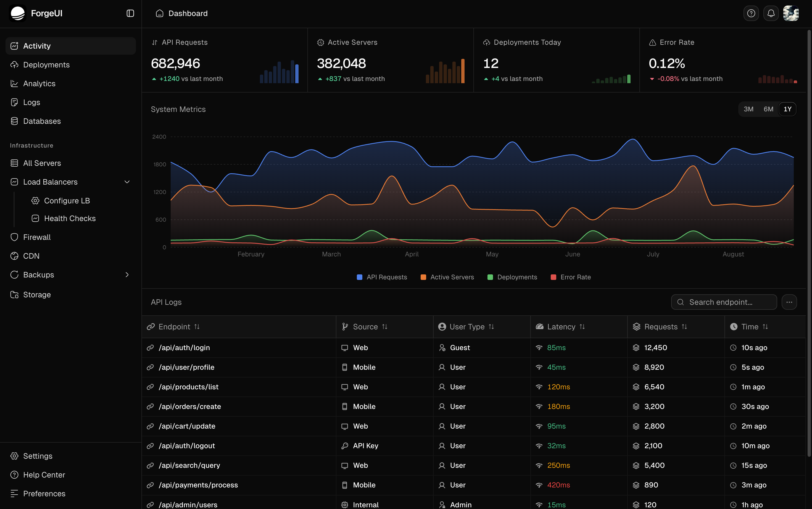Click the Databases icon in sidebar

coord(14,121)
